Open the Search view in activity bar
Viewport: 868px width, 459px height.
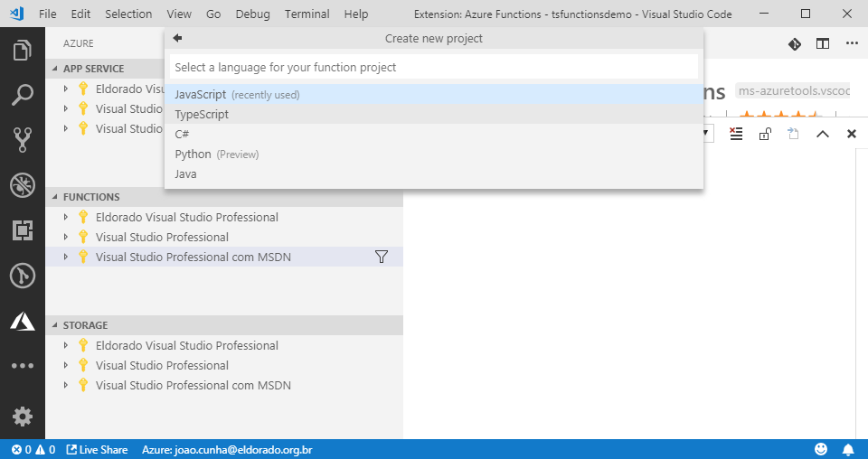tap(22, 95)
